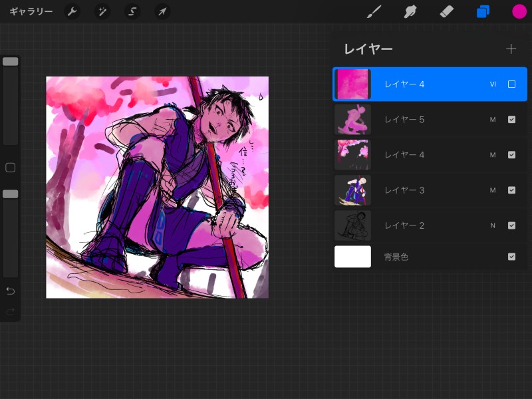This screenshot has height=399, width=532.
Task: Select the レイヤー 3 row name
Action: click(404, 190)
